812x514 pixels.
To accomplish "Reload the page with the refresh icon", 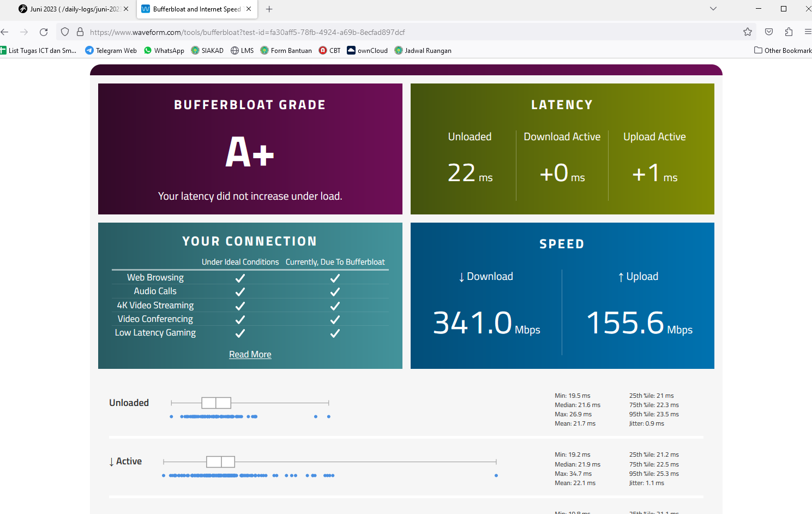I will (x=44, y=32).
